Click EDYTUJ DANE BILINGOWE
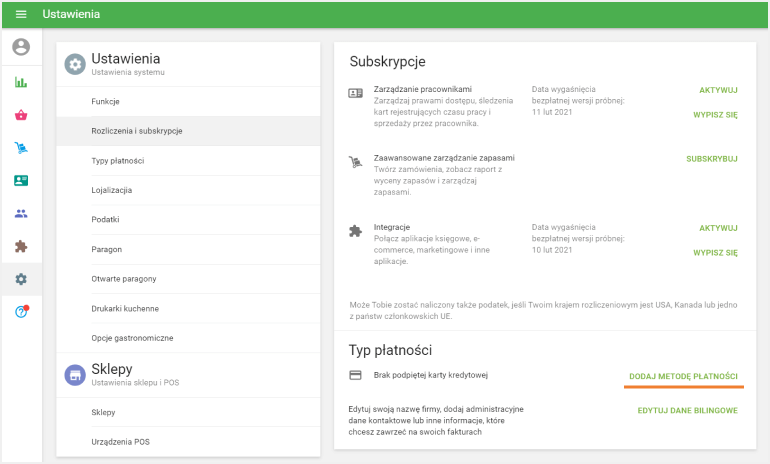 click(688, 410)
